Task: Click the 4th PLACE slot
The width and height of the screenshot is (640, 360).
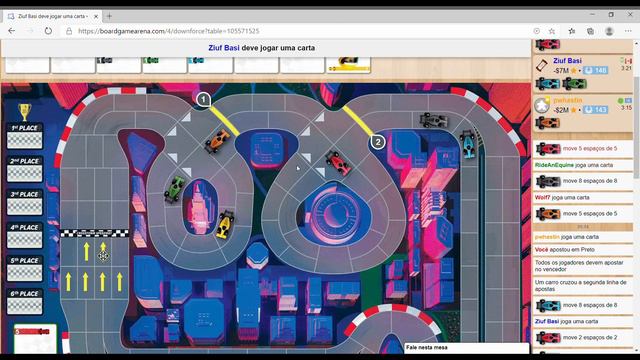Action: (x=24, y=236)
